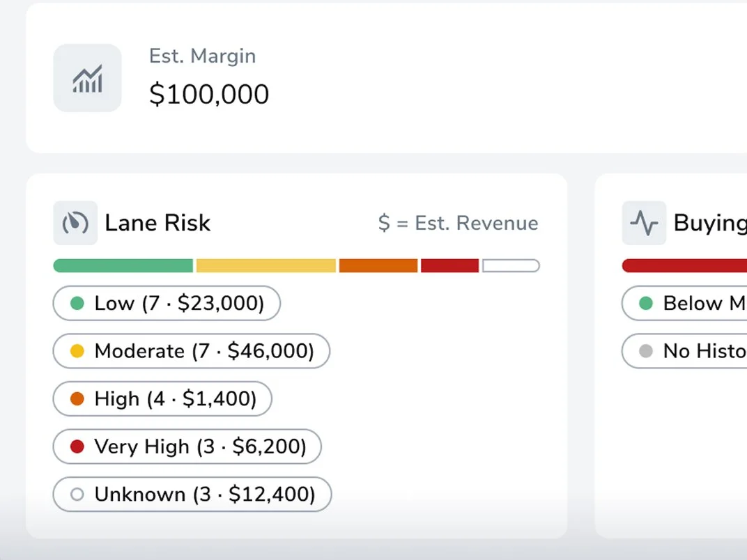Click the Buying card heading
This screenshot has height=560, width=747.
coord(710,223)
